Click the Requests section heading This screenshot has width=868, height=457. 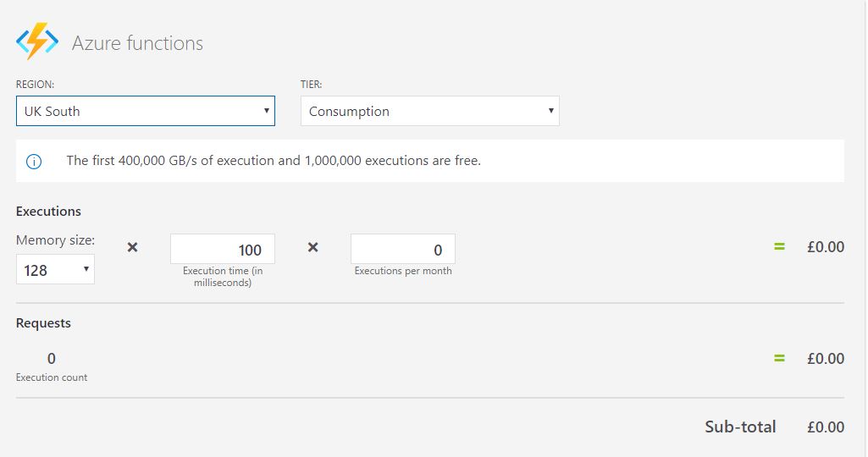point(43,323)
